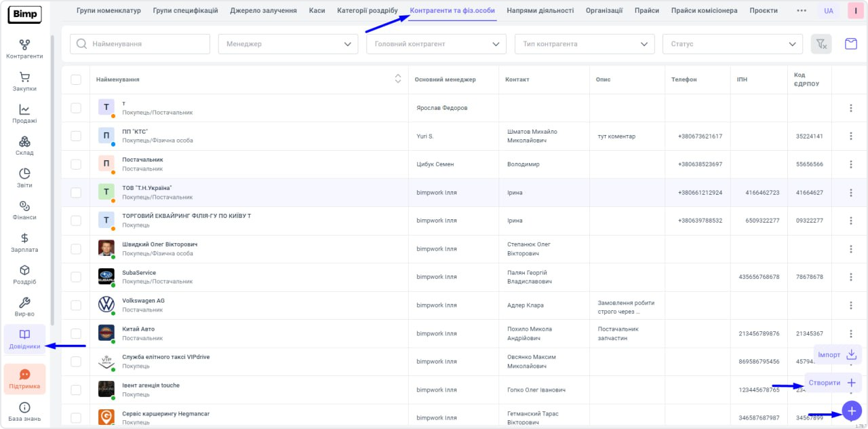The height and width of the screenshot is (429, 868).
Task: Check the box for ПП "КТС" row
Action: (76, 136)
